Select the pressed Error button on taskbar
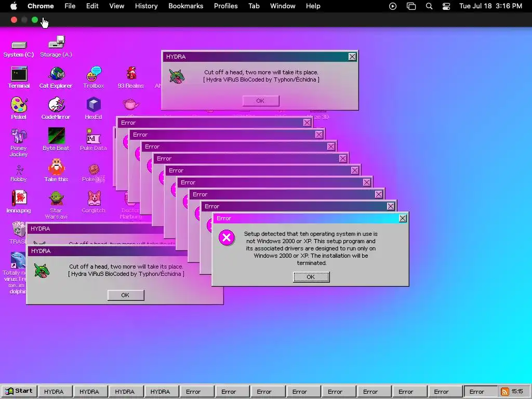532x399 pixels. tap(480, 392)
